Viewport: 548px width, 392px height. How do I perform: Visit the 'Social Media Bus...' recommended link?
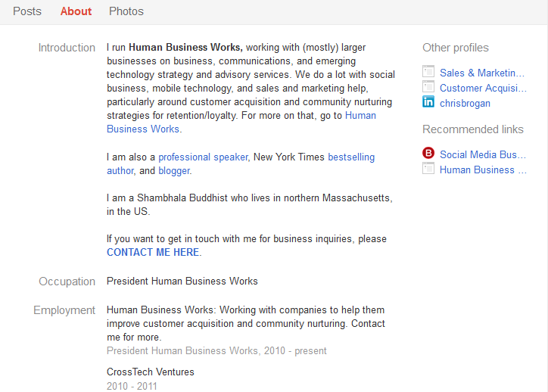(x=483, y=154)
